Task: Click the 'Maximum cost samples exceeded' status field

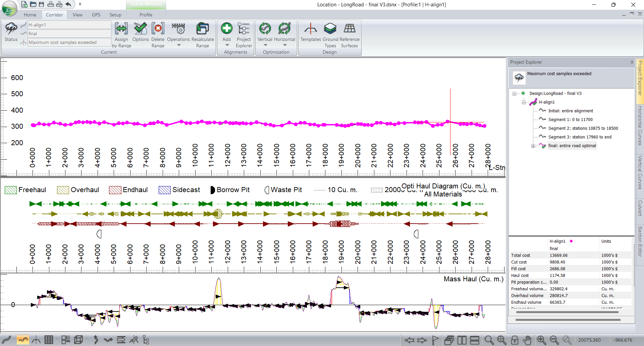Action: [x=69, y=42]
